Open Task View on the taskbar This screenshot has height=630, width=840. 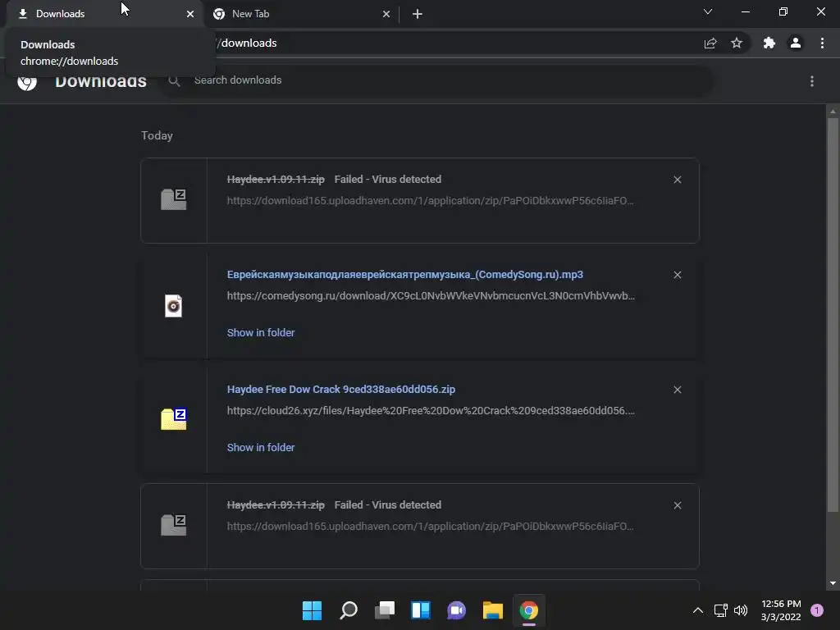385,610
